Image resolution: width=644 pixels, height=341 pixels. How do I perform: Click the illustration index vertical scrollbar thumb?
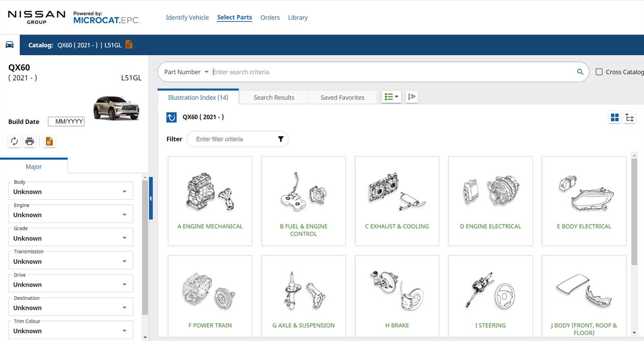click(634, 212)
